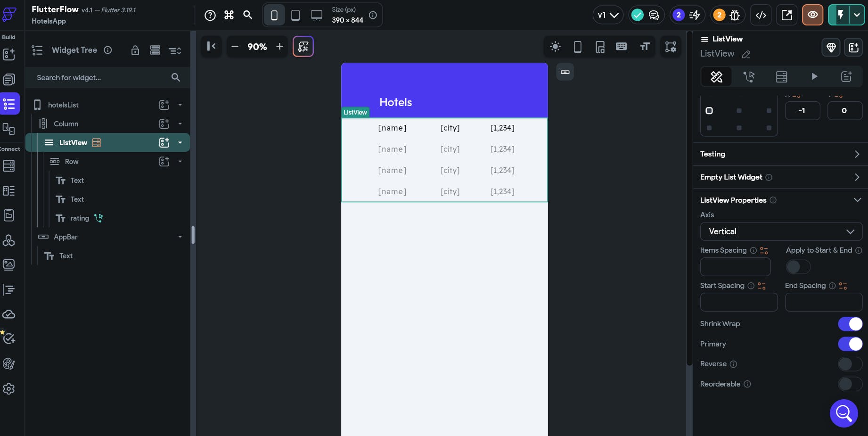
Task: Select the phone device preview
Action: pos(274,15)
